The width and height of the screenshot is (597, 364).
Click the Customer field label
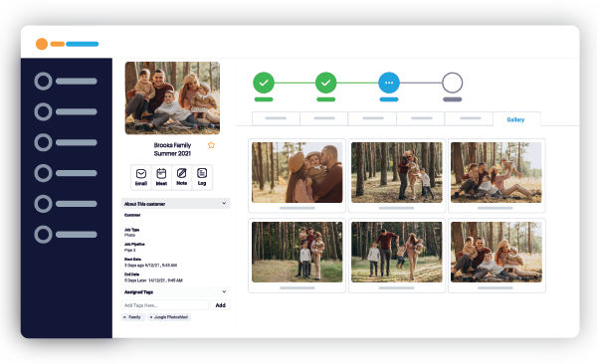[132, 215]
